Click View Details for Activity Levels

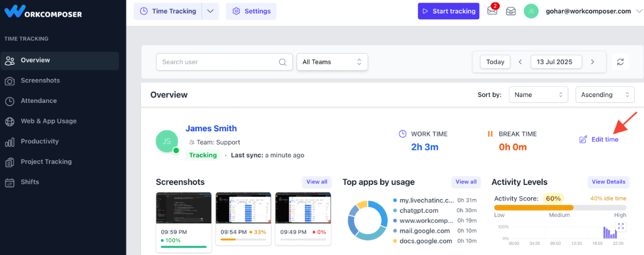(x=609, y=182)
